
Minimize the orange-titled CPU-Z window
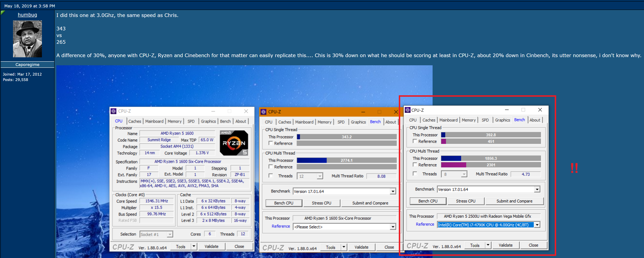[x=363, y=112]
